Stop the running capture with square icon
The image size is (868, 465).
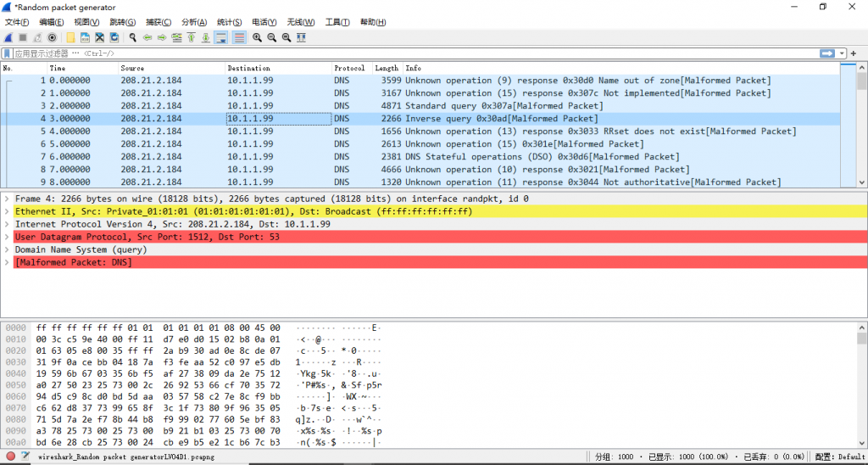pos(23,37)
